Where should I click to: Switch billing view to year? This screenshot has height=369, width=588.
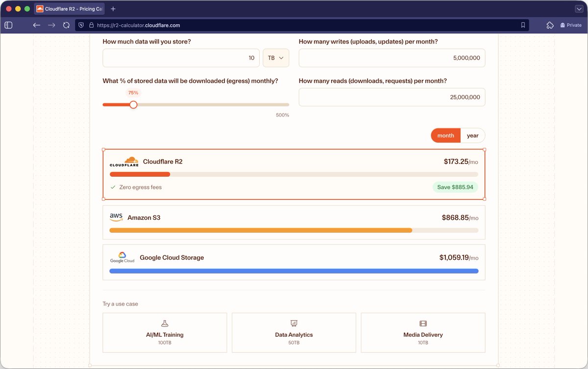(473, 136)
